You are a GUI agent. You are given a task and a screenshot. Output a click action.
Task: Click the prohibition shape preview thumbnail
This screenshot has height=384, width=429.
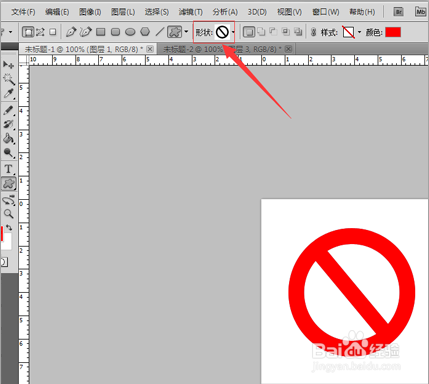tap(222, 32)
